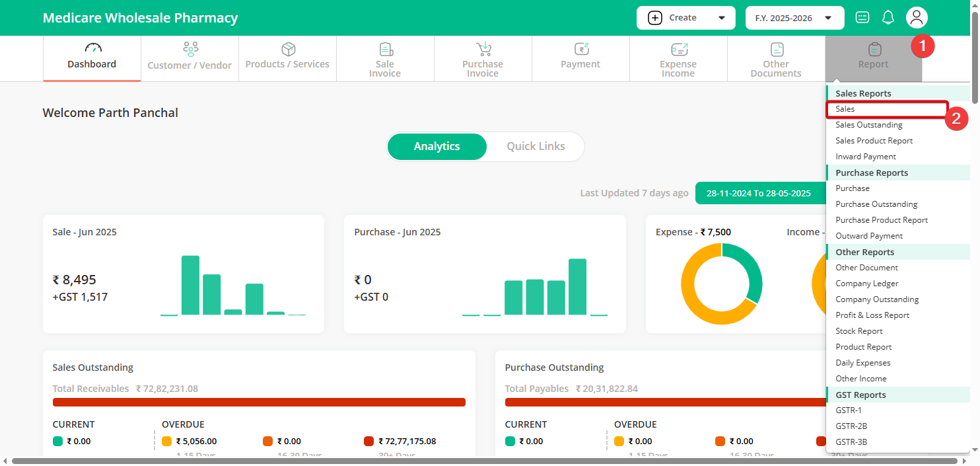This screenshot has height=466, width=980.
Task: Switch to Quick Links view
Action: coord(536,147)
